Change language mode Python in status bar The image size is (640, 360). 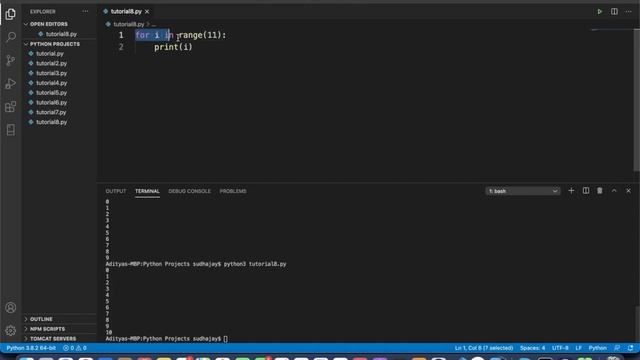598,348
